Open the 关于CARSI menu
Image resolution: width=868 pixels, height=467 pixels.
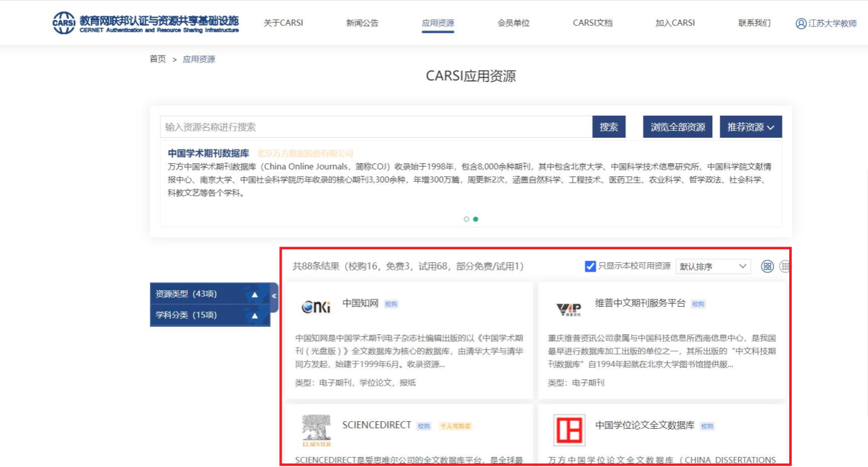coord(283,23)
